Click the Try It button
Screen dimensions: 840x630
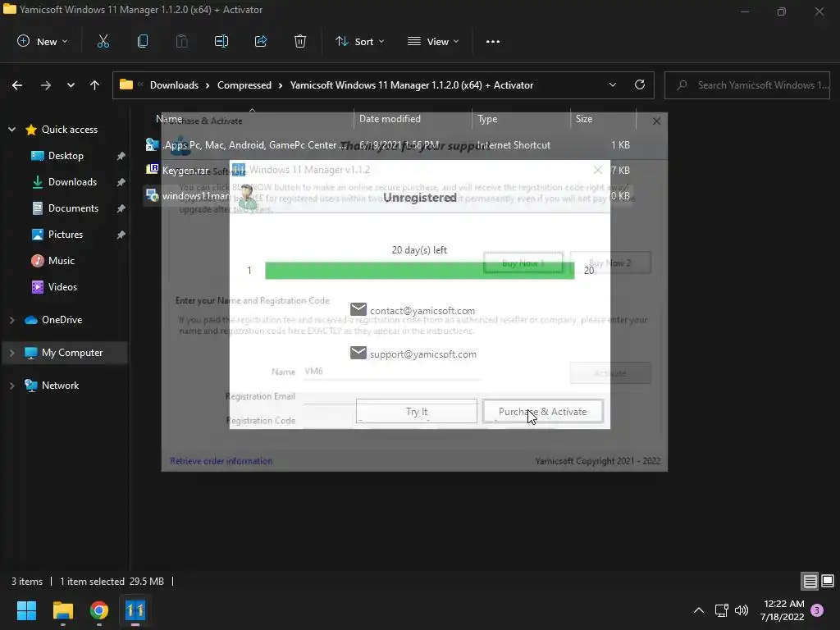pos(416,412)
